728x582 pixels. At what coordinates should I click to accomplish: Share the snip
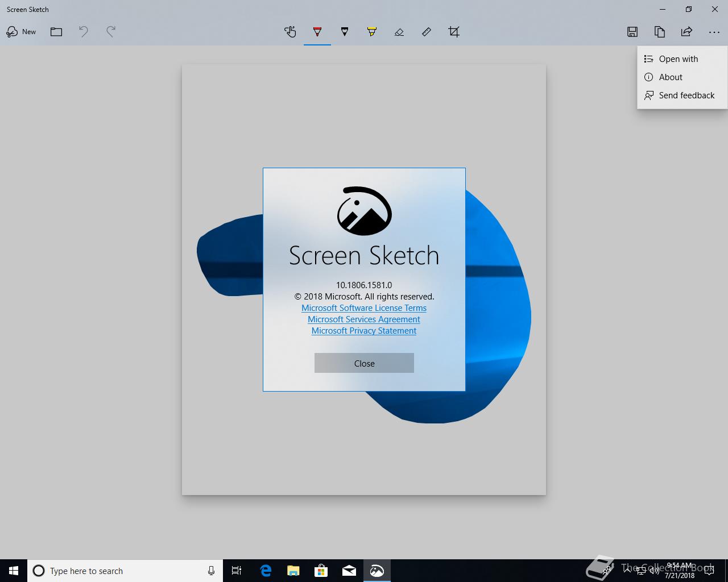pyautogui.click(x=687, y=32)
